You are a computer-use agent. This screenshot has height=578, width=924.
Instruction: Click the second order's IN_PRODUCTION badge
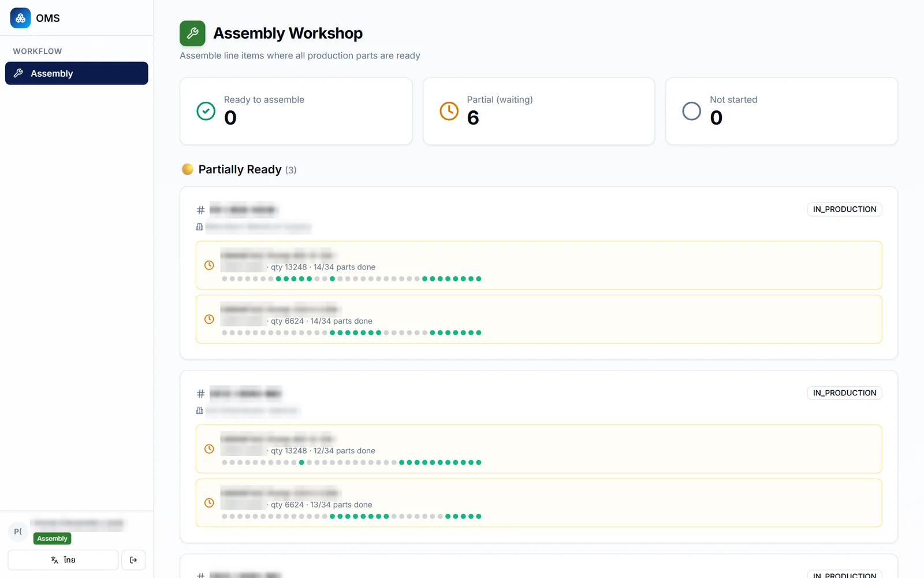(x=844, y=393)
